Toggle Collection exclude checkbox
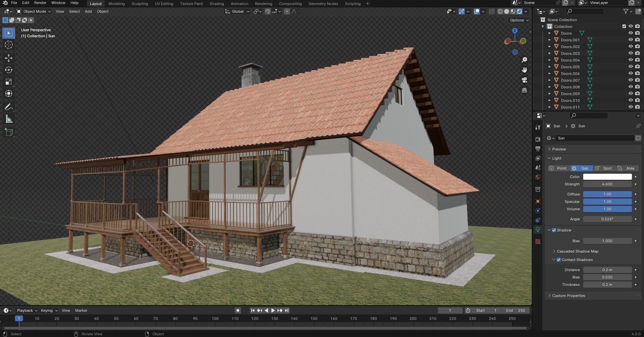The height and width of the screenshot is (337, 644). [624, 26]
